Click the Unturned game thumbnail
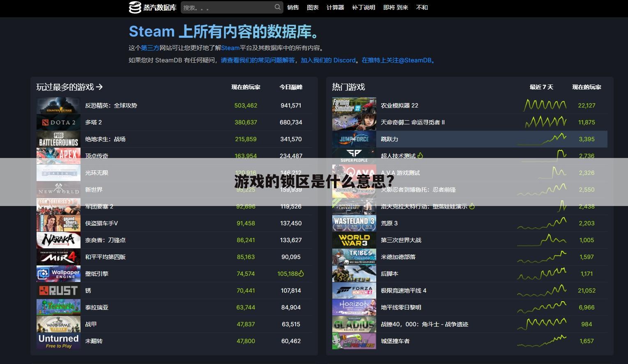This screenshot has height=364, width=628. point(58,341)
